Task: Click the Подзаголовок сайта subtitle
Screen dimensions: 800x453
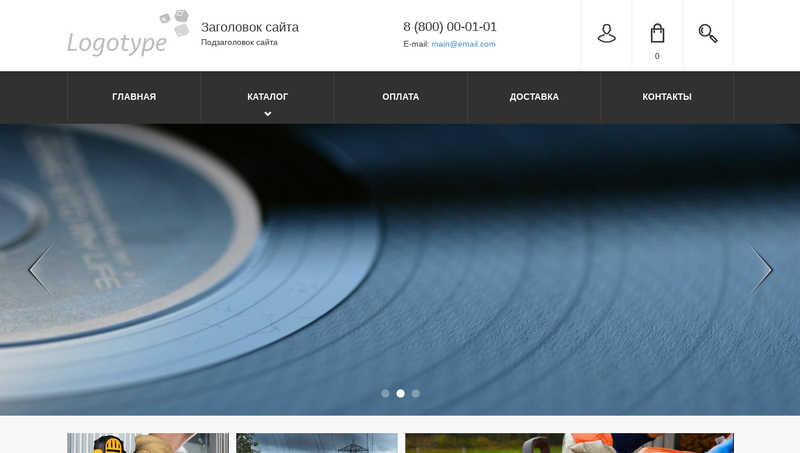Action: (239, 42)
